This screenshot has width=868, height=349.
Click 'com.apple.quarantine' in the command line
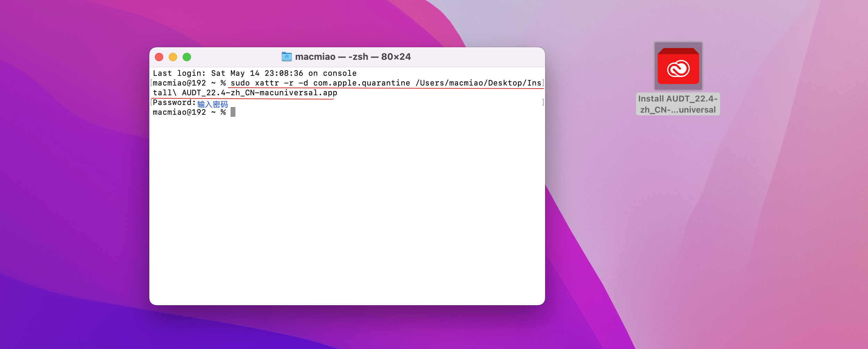click(361, 83)
